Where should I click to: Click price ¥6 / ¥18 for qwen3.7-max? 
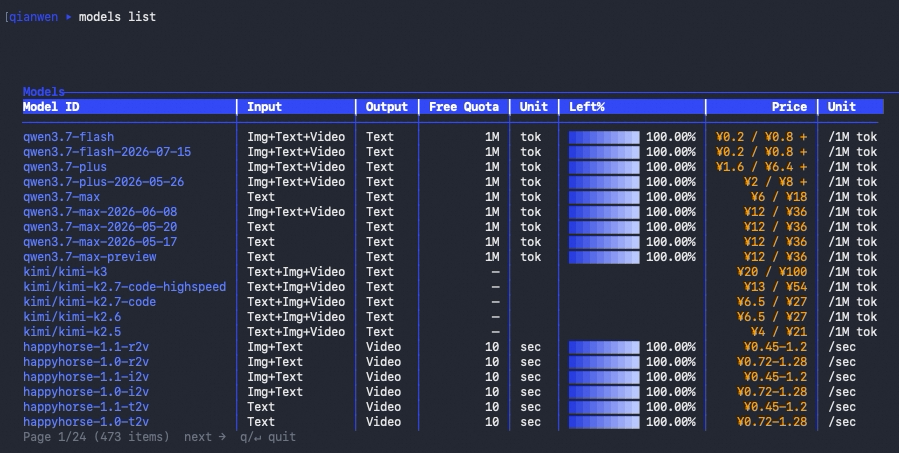(779, 197)
